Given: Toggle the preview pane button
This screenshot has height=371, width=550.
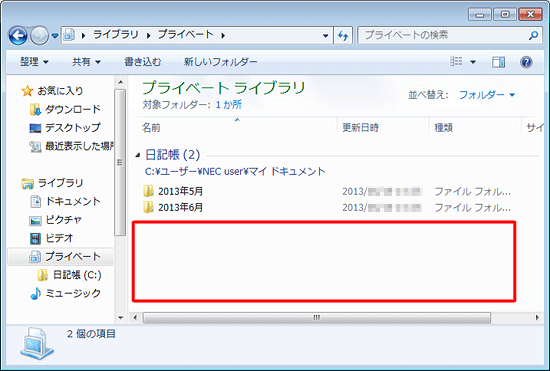Looking at the screenshot, I should click(x=498, y=62).
